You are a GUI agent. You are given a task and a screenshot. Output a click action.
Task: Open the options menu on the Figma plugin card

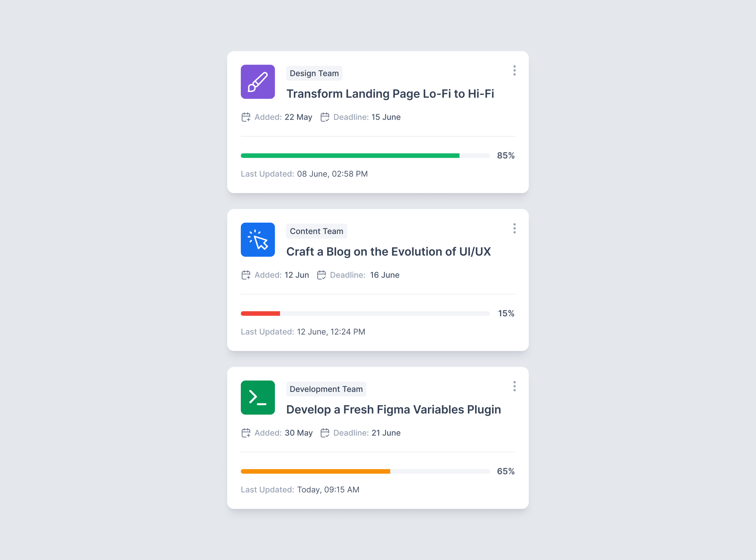[x=514, y=386]
